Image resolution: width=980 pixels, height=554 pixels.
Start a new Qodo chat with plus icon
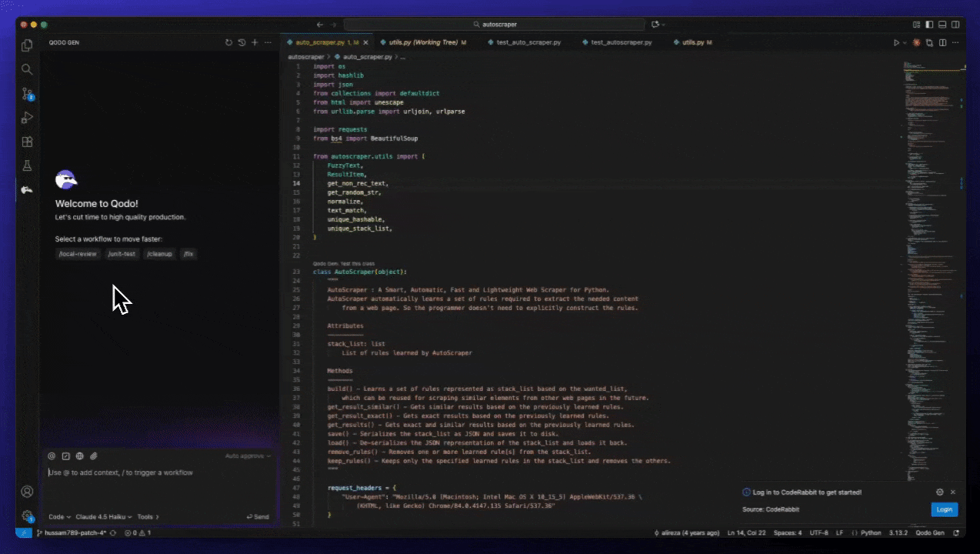255,42
